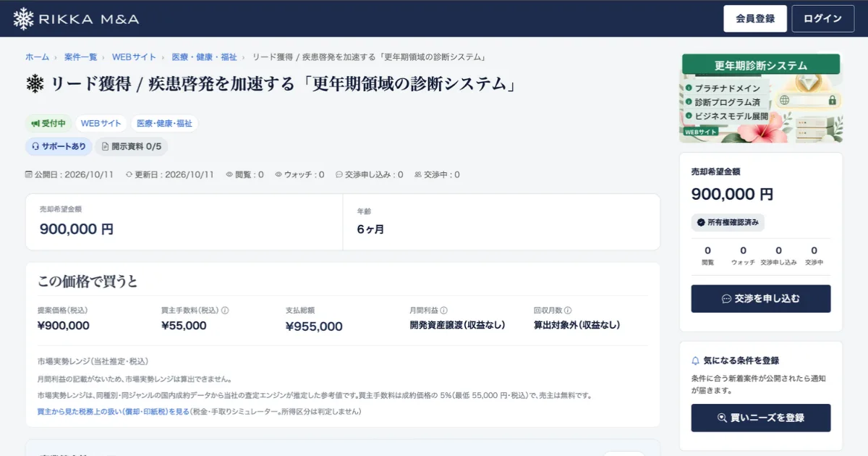The width and height of the screenshot is (868, 456).
Task: Click the sidebar 交渉中 count
Action: pos(814,256)
